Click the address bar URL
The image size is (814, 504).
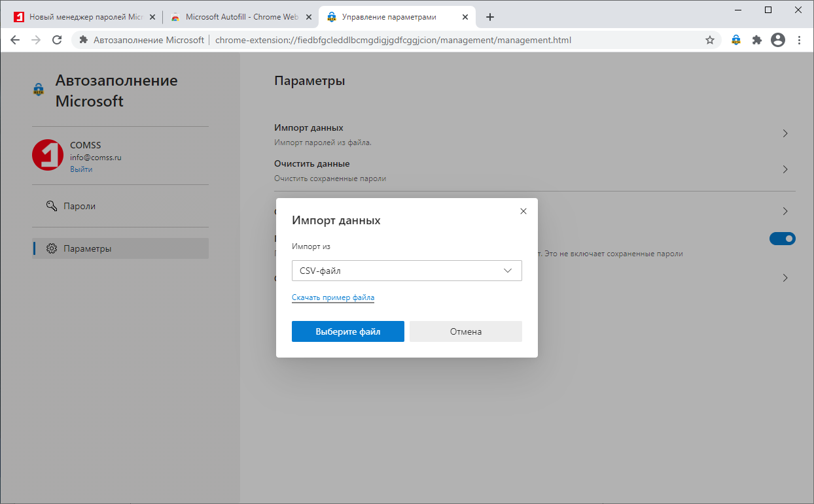click(393, 40)
